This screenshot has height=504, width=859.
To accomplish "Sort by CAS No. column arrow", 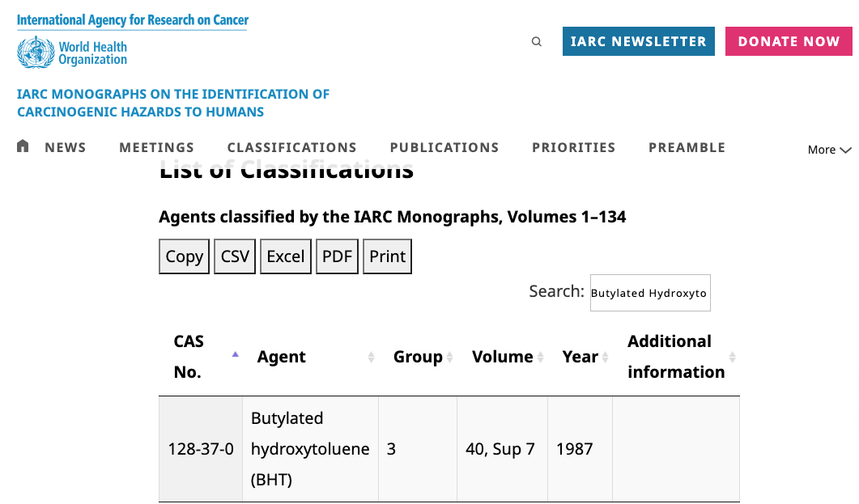I will click(235, 354).
